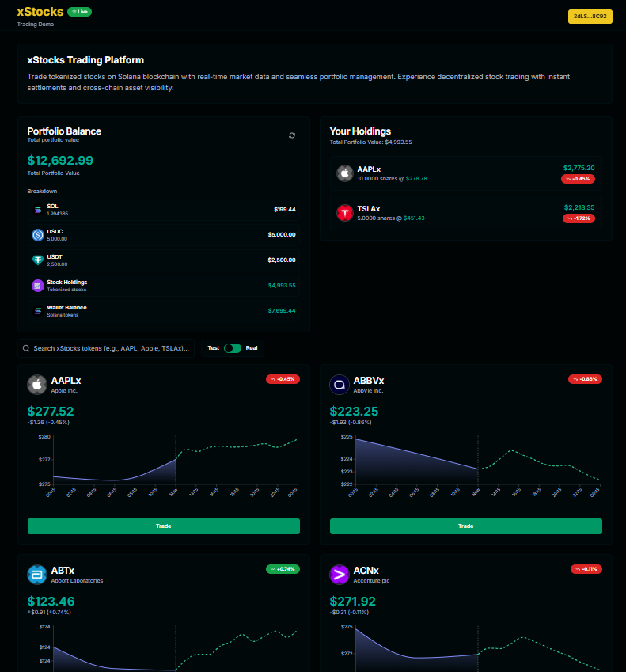Click the AbbVie Inc. company name
Image resolution: width=626 pixels, height=672 pixels.
[x=368, y=391]
